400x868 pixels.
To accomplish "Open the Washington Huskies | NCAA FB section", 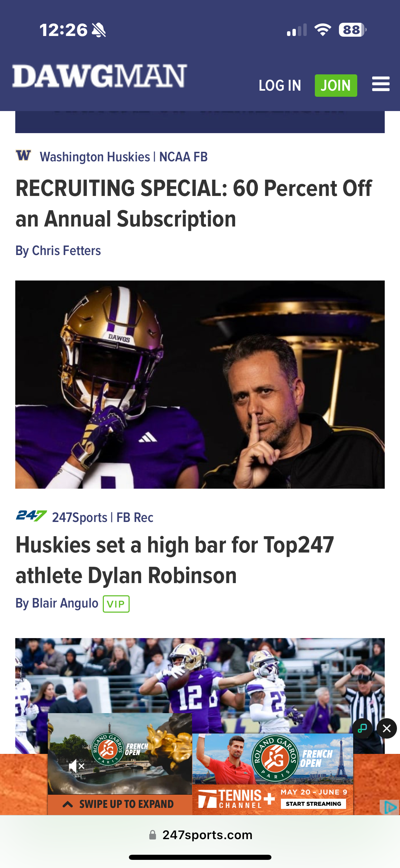I will click(x=123, y=157).
